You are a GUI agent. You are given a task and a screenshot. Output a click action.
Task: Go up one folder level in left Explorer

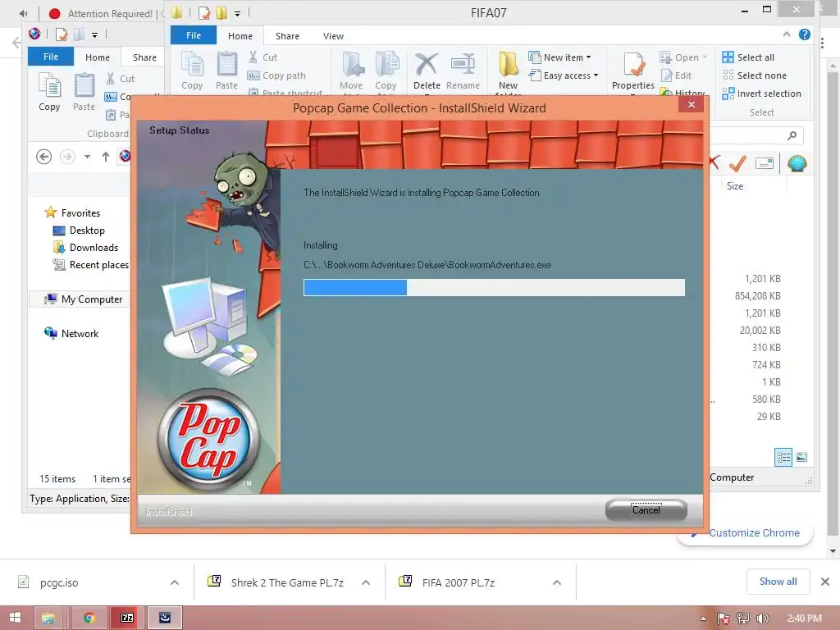coord(106,157)
